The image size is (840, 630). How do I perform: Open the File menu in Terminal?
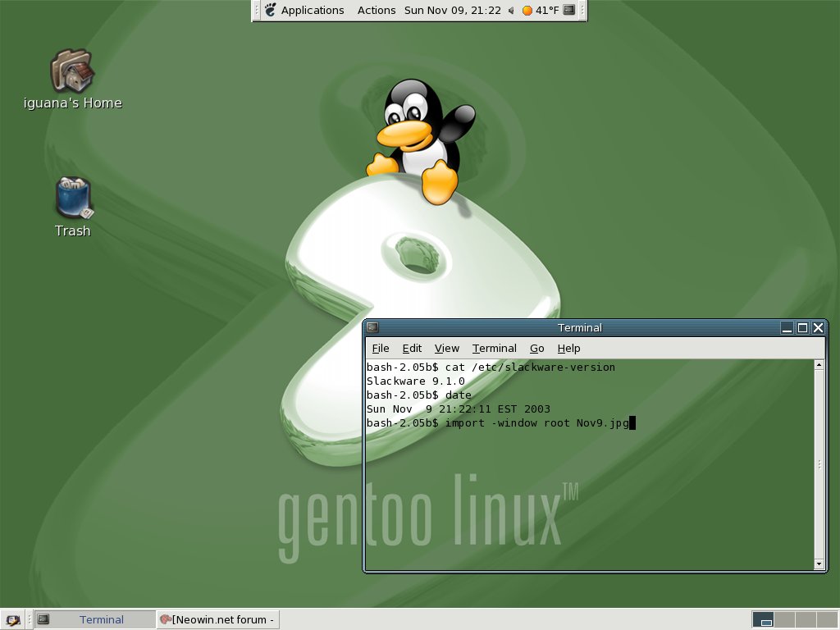pos(381,348)
